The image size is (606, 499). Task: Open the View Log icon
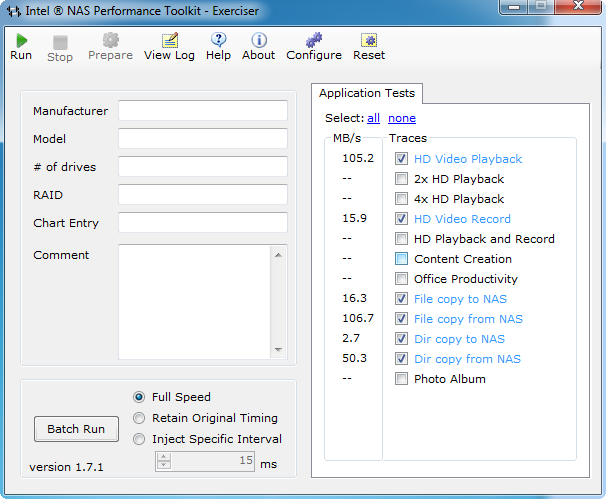(x=169, y=40)
